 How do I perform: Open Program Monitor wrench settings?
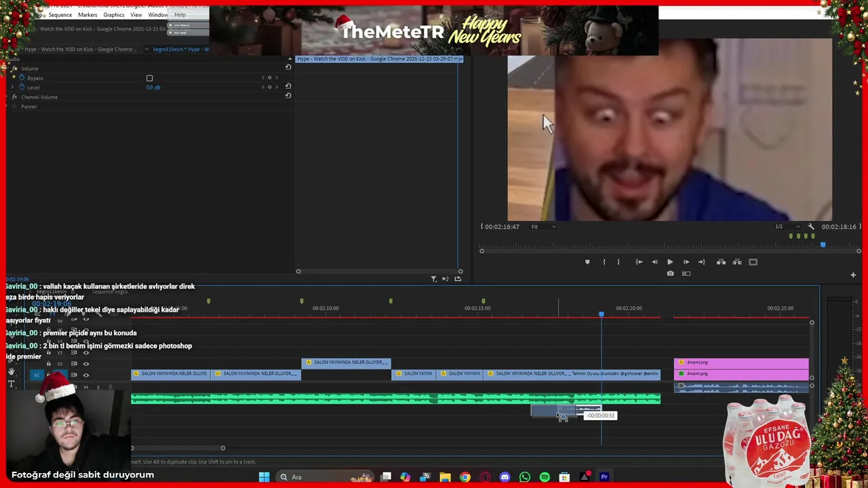810,226
